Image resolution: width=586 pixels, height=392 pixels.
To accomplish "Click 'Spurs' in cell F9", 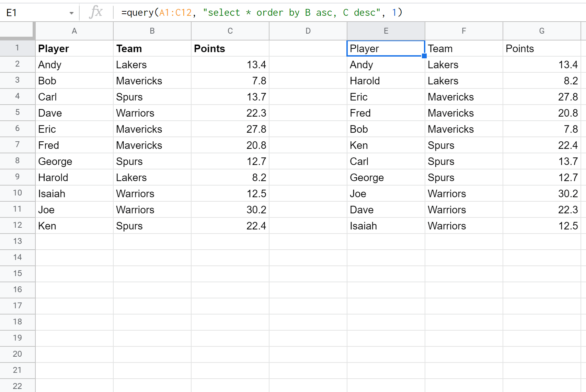I will [441, 178].
